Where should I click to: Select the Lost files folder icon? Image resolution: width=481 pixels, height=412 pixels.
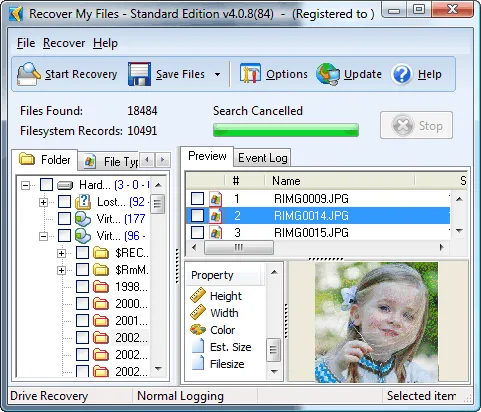83,202
